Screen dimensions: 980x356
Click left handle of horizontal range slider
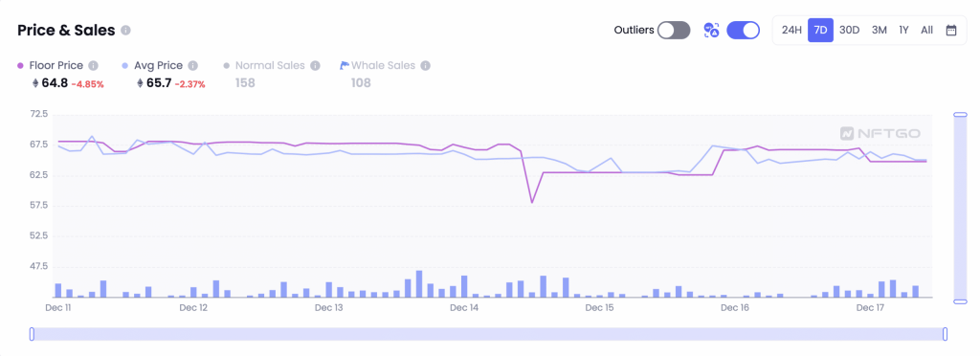(32, 334)
